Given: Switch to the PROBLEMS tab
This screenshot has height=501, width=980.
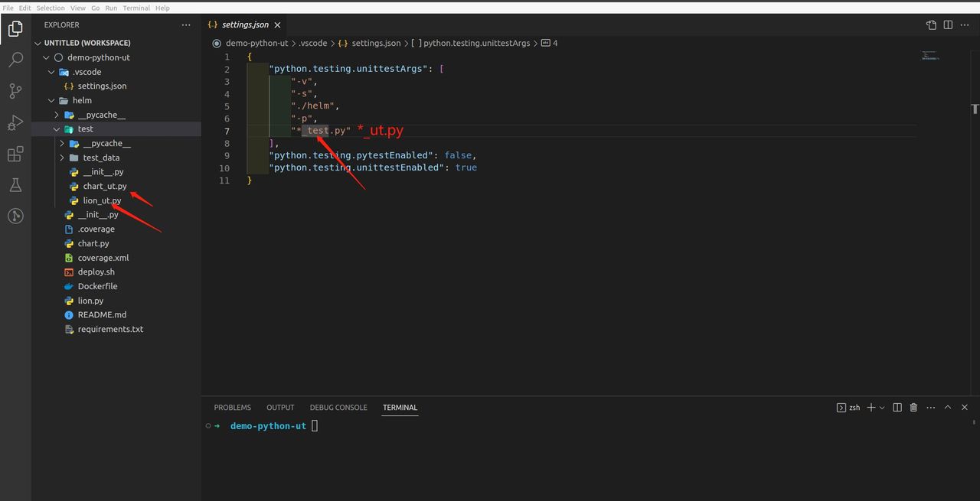Looking at the screenshot, I should click(232, 408).
